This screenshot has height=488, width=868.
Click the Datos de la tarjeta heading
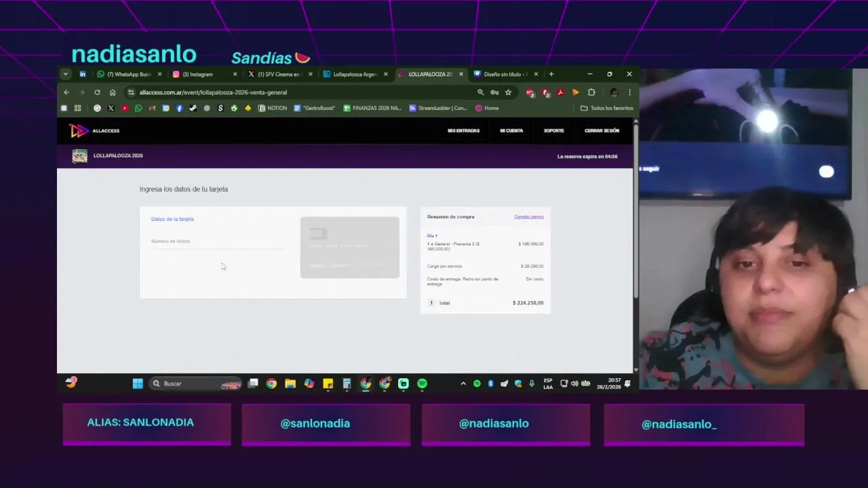(x=172, y=219)
